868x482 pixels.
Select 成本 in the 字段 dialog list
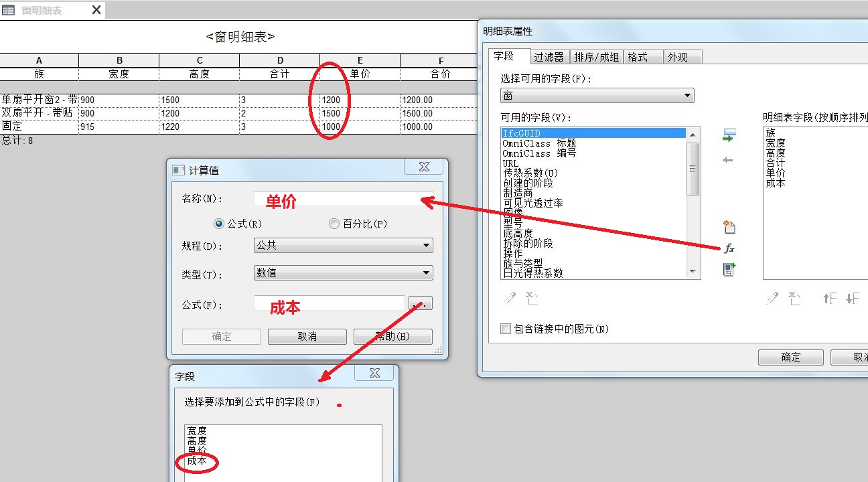coord(197,461)
